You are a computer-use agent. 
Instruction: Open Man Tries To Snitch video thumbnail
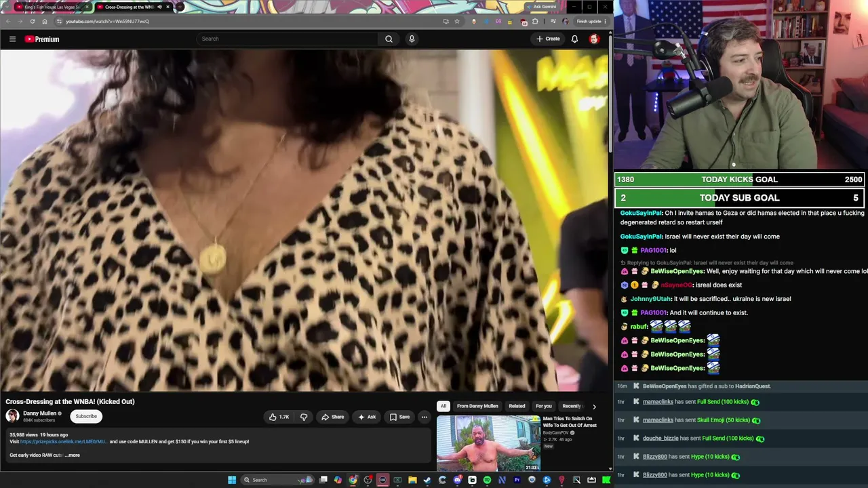point(488,443)
